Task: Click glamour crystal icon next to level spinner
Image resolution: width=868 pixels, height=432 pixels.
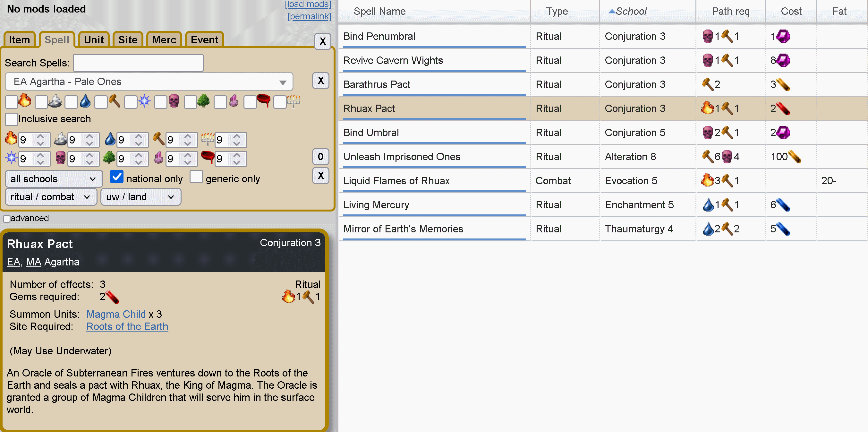Action: (158, 158)
